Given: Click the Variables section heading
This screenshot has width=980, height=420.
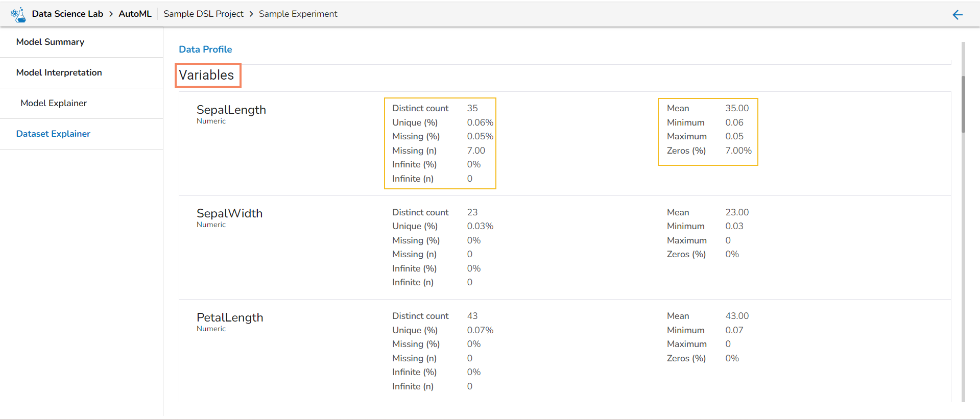Looking at the screenshot, I should (x=206, y=75).
